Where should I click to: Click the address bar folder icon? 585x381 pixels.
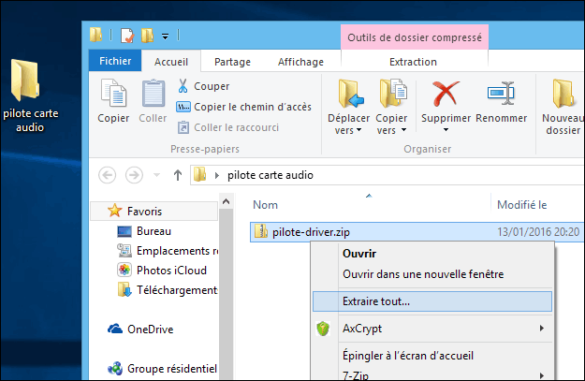[x=200, y=175]
